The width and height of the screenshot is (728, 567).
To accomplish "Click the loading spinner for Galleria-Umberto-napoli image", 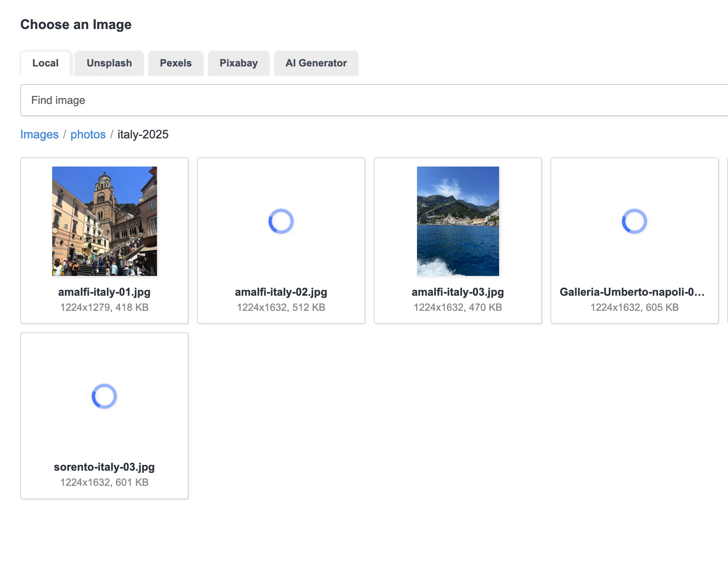I will click(x=635, y=221).
